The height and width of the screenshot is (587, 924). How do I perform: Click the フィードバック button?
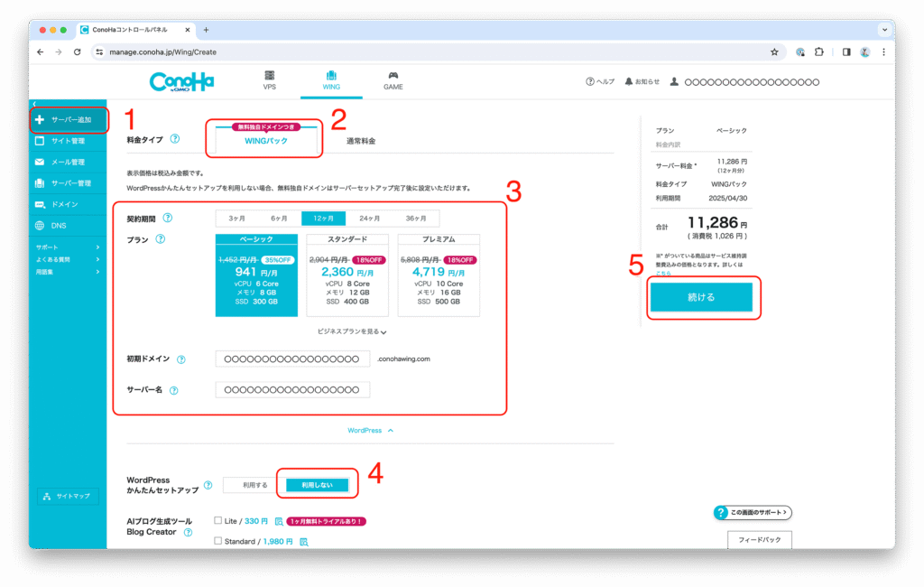coord(760,540)
